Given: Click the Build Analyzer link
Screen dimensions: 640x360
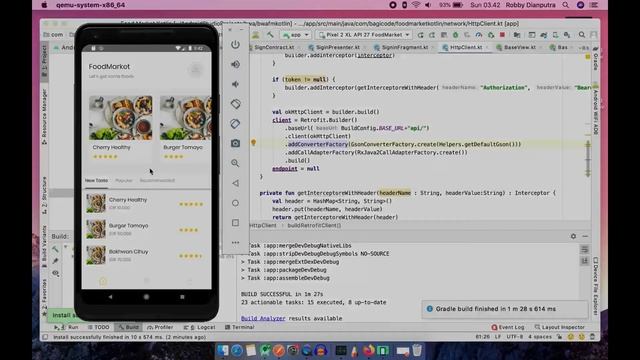Looking at the screenshot, I should pyautogui.click(x=263, y=318).
